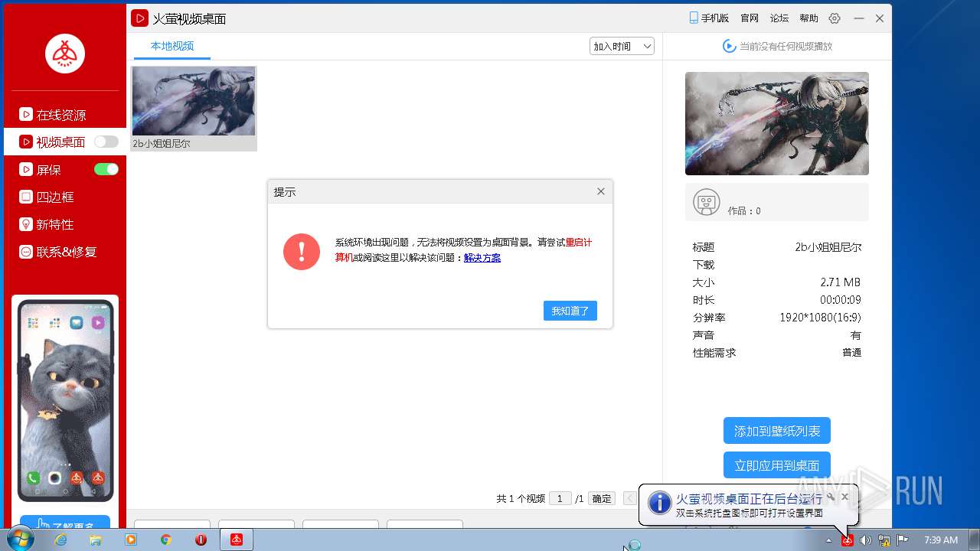Screen dimensions: 980x551
Task: Open 帮助 help link
Action: click(808, 18)
